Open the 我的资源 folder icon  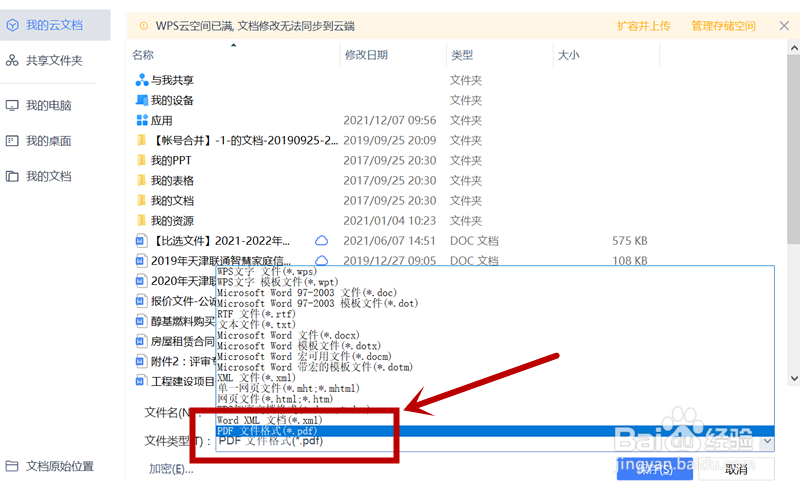[x=141, y=220]
